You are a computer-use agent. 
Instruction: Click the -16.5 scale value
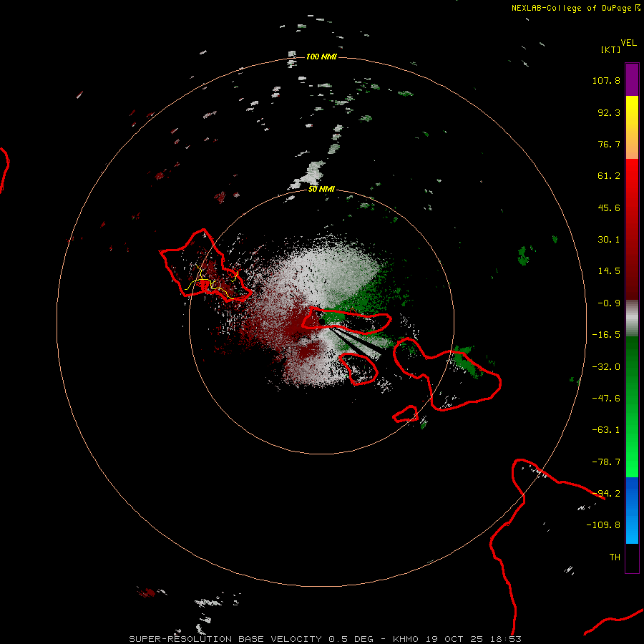606,335
